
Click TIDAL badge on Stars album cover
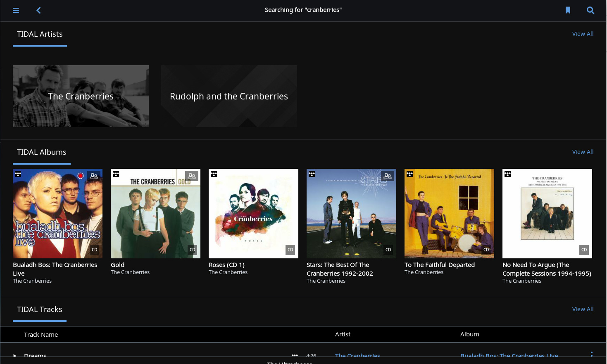pyautogui.click(x=312, y=174)
